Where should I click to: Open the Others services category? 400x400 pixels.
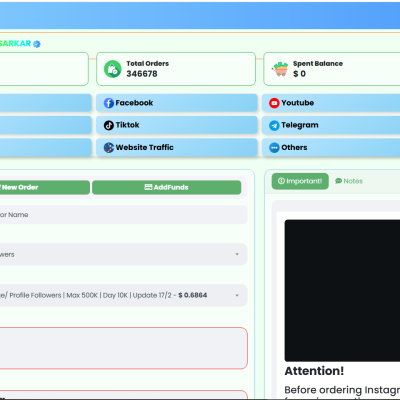[331, 147]
